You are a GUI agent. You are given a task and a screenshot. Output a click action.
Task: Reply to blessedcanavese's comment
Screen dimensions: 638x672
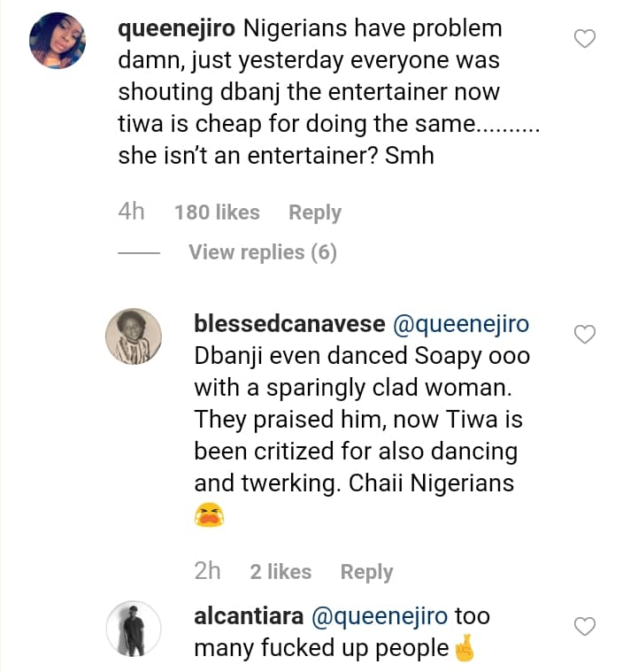(366, 572)
